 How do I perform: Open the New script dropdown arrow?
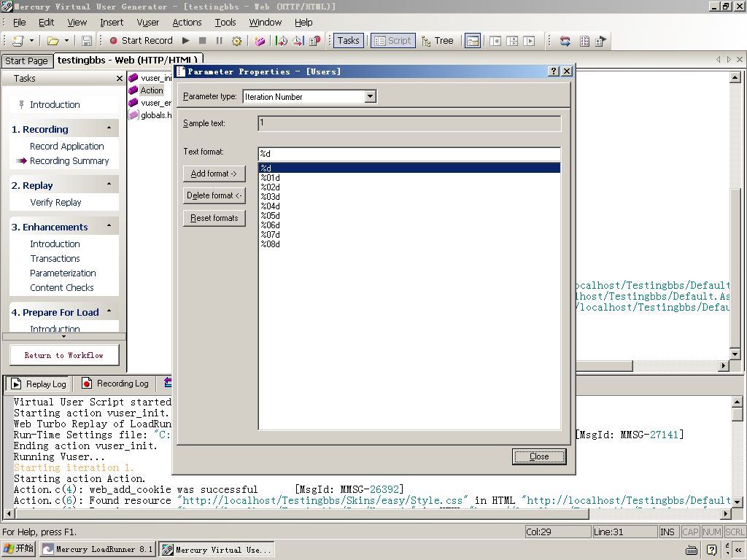pos(31,41)
